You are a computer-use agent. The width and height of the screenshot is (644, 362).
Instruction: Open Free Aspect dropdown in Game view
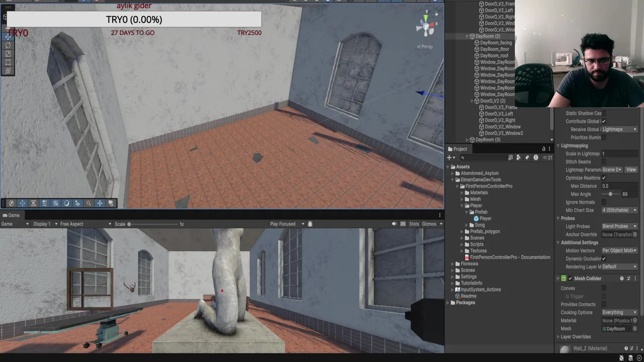point(86,224)
